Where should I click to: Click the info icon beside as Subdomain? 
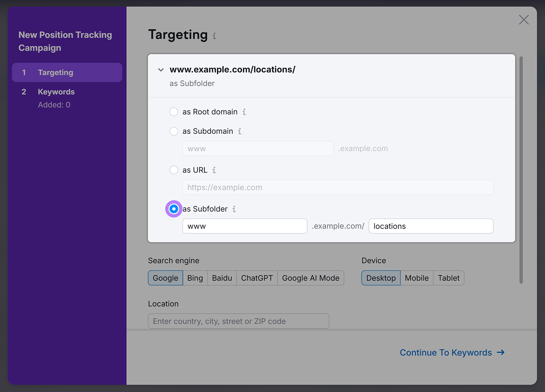(x=240, y=131)
